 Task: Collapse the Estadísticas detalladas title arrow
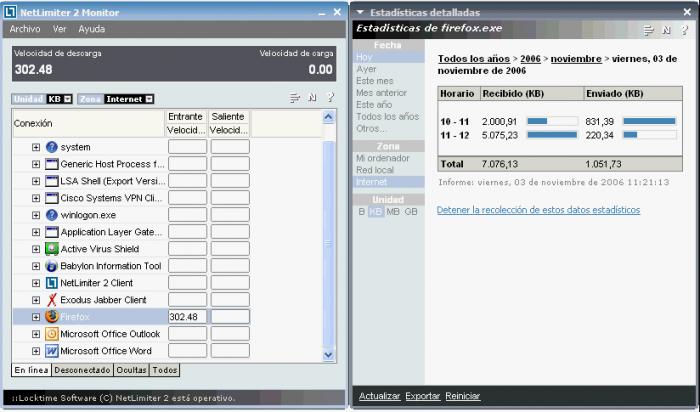click(x=360, y=12)
